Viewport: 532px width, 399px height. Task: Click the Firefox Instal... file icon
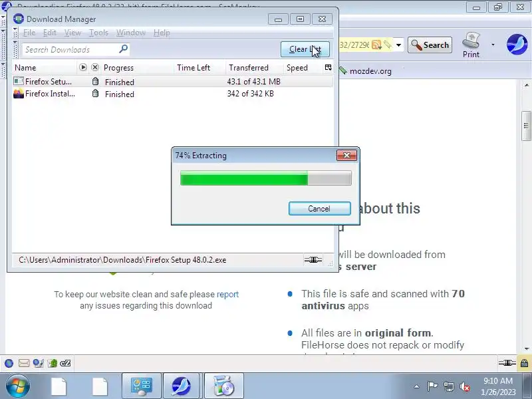click(x=19, y=94)
